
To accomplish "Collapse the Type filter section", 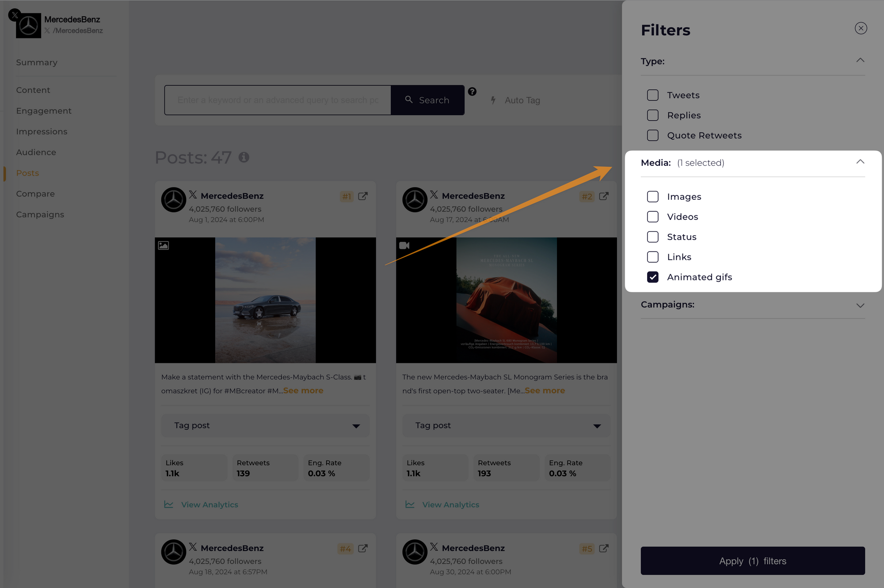I will pyautogui.click(x=860, y=61).
